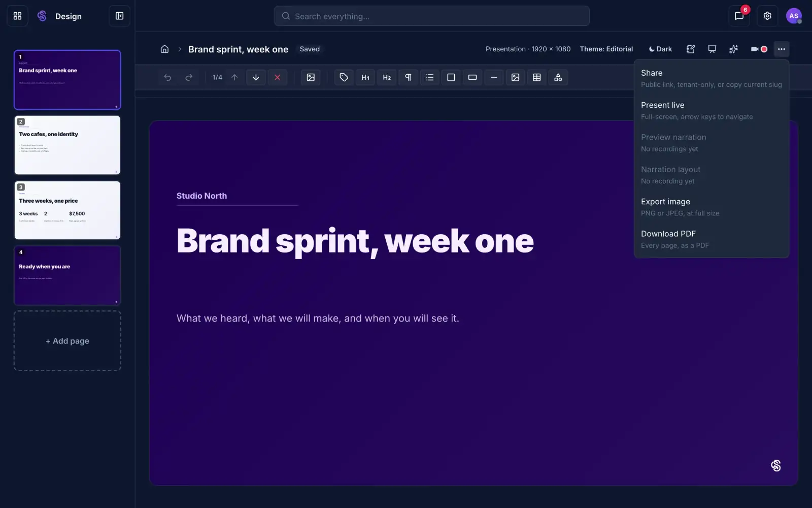Open the chat notifications
Screen dimensions: 812x508
pos(739,16)
